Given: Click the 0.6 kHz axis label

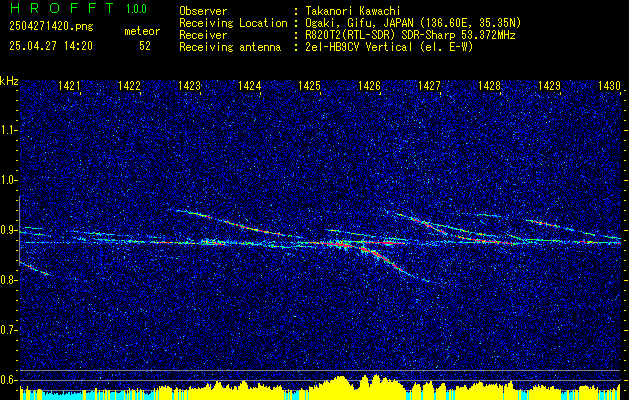Looking at the screenshot, I should pos(9,380).
